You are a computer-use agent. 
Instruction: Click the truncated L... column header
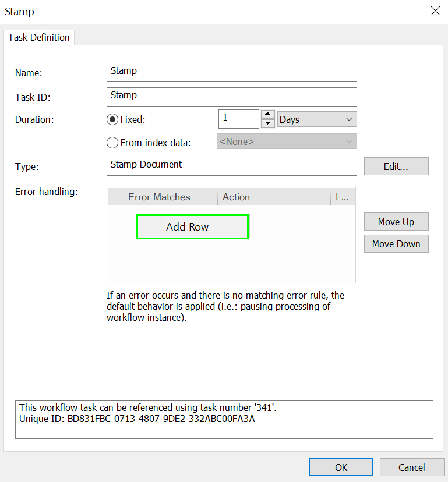tap(343, 197)
